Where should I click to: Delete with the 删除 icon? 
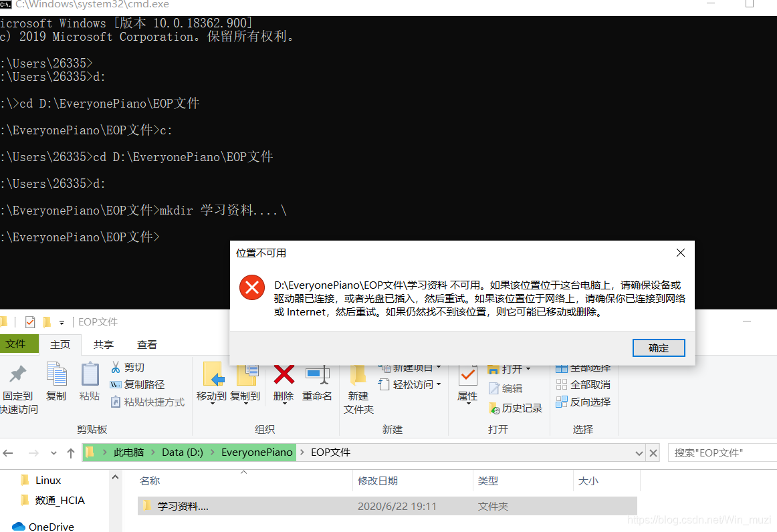[x=283, y=381]
